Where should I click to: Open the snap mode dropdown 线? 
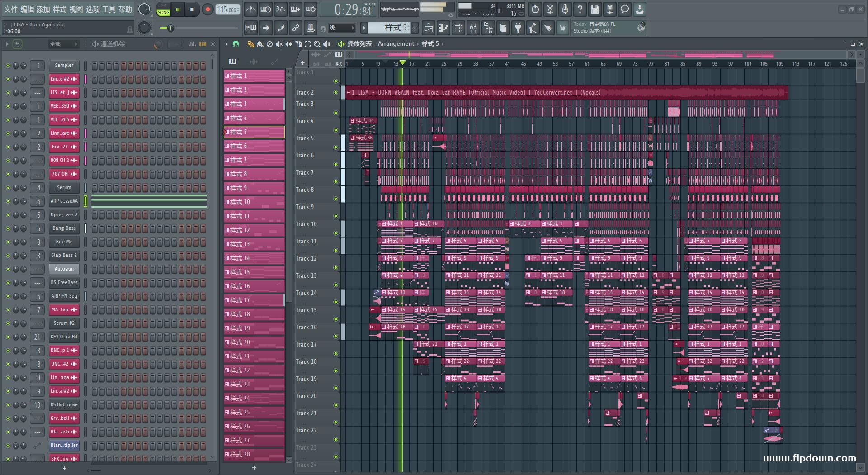pos(342,28)
